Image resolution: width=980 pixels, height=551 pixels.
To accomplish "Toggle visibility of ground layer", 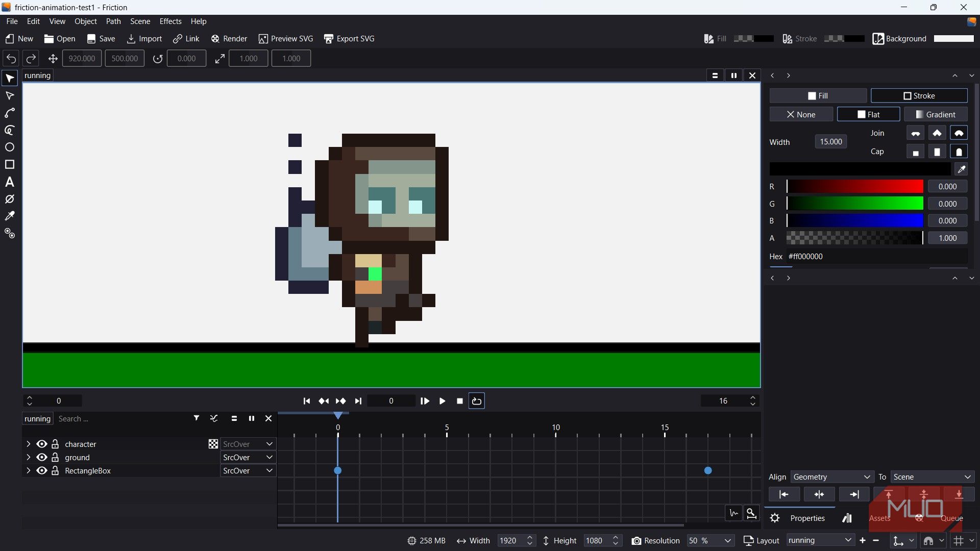I will coord(42,458).
